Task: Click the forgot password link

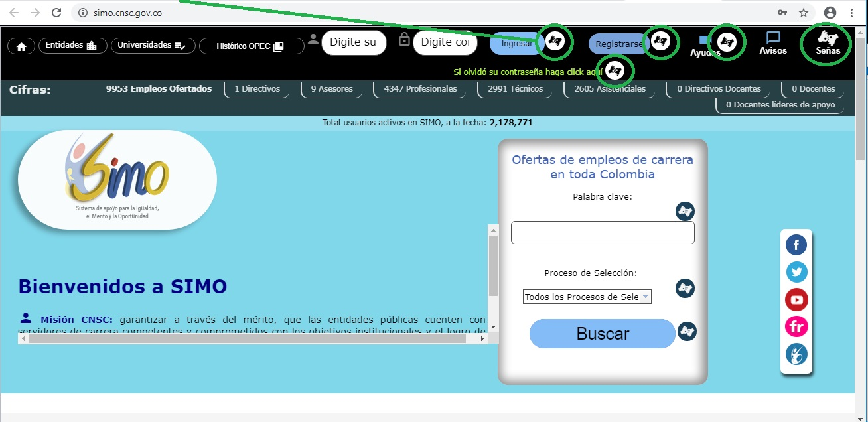Action: (528, 72)
